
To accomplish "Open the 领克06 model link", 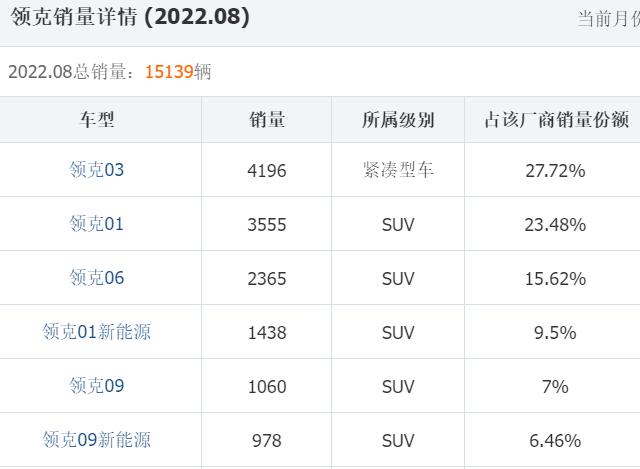I will tap(96, 278).
